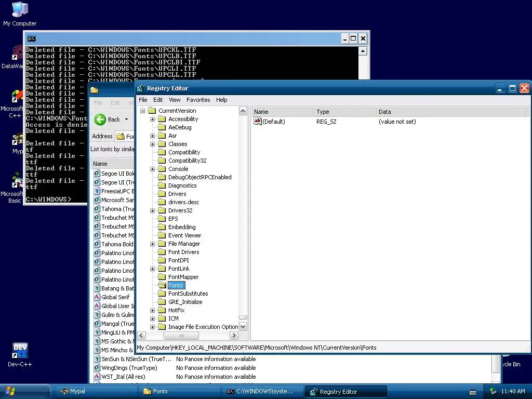Screen dimensions: 532x399
Task: Open the File menu in Registry Editor
Action: pos(143,100)
